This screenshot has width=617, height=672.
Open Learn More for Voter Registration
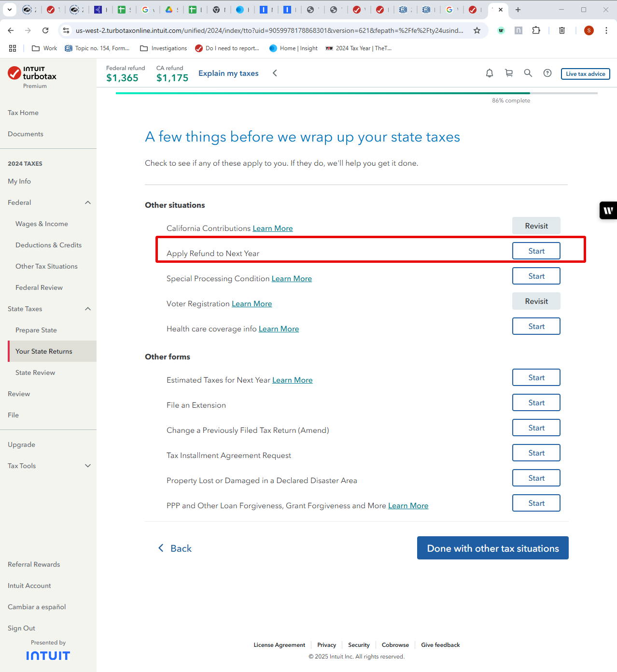pyautogui.click(x=252, y=303)
